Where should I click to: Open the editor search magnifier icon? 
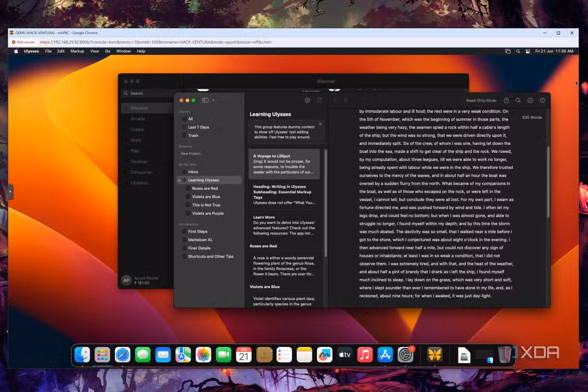click(x=518, y=100)
